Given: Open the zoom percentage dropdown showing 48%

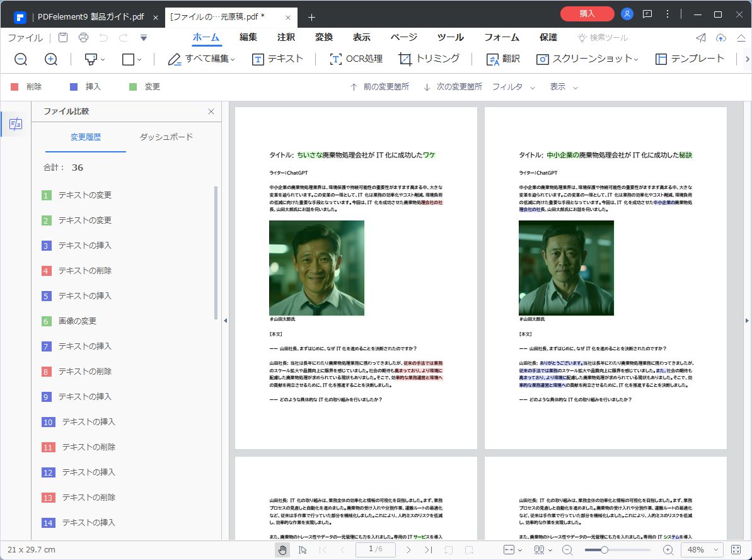Looking at the screenshot, I should point(702,549).
